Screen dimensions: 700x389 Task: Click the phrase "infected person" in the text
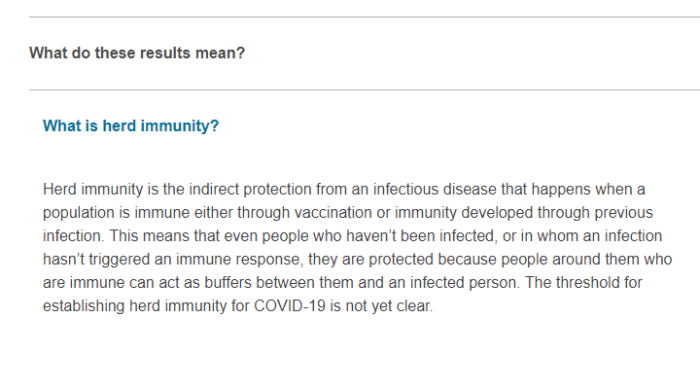coord(463,283)
